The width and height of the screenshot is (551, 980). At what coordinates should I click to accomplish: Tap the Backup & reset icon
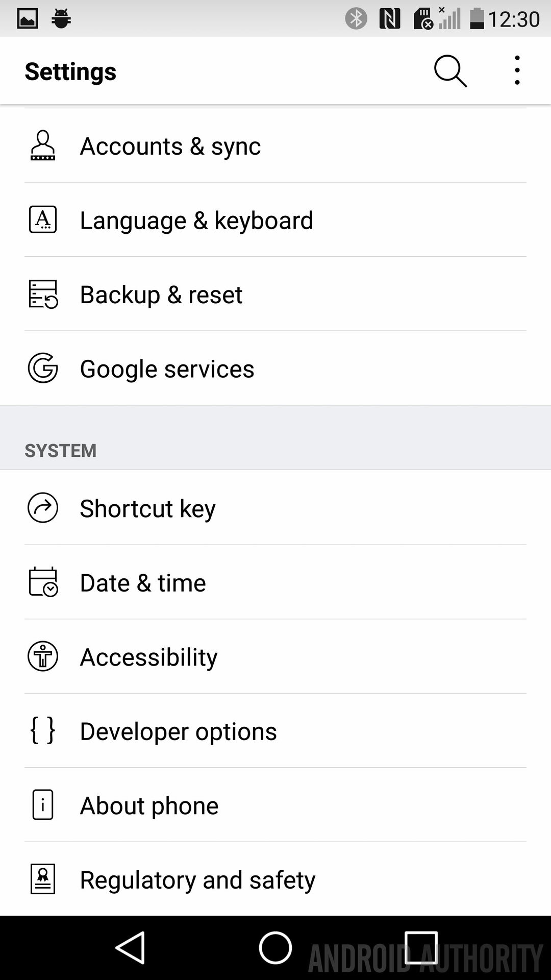coord(43,295)
